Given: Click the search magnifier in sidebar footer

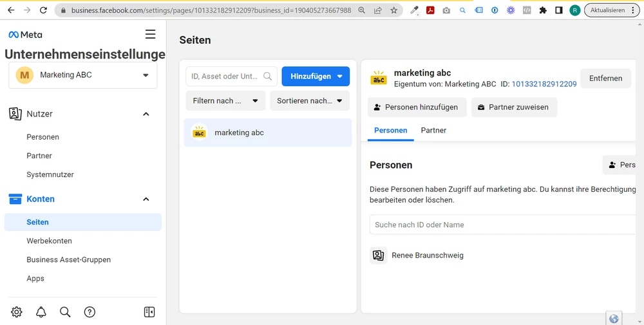Looking at the screenshot, I should [65, 312].
